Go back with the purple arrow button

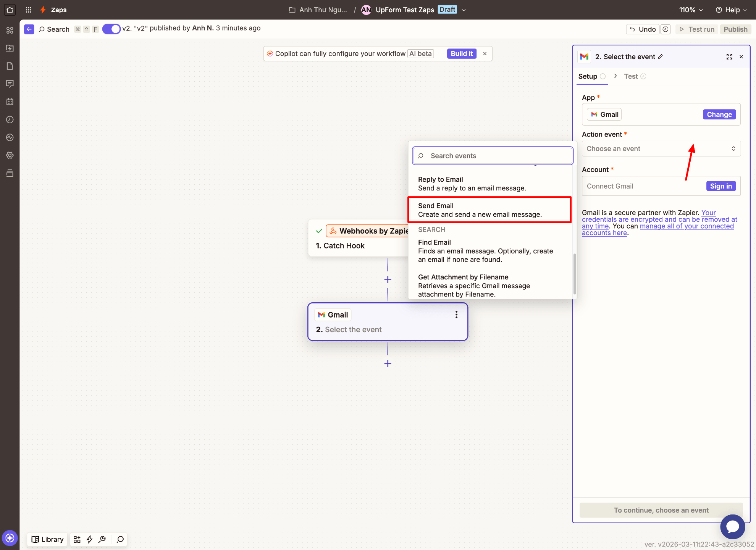coord(29,29)
